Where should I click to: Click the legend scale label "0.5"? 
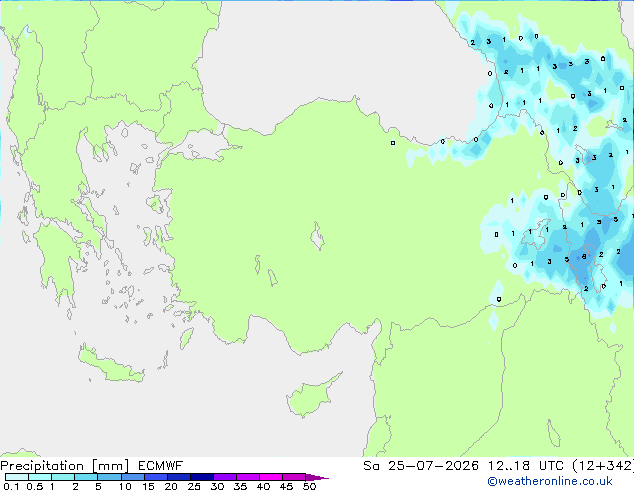click(x=34, y=486)
